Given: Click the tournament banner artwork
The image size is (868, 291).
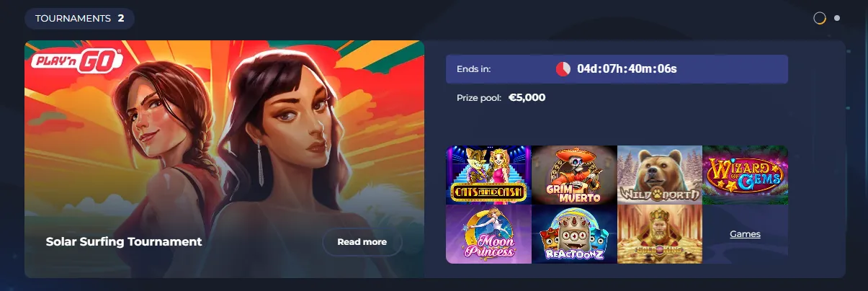Looking at the screenshot, I should pos(224,159).
